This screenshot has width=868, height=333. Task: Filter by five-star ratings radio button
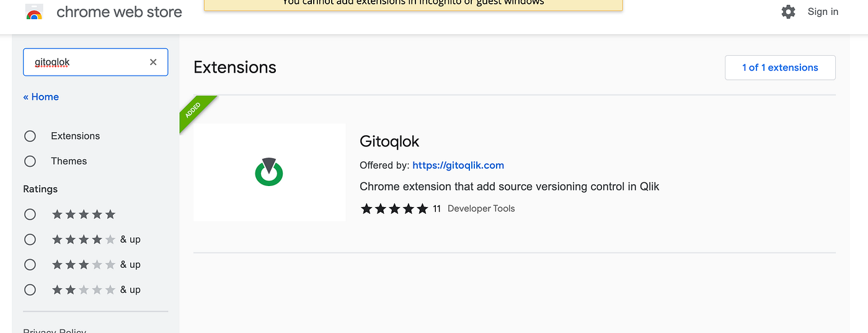pos(30,215)
